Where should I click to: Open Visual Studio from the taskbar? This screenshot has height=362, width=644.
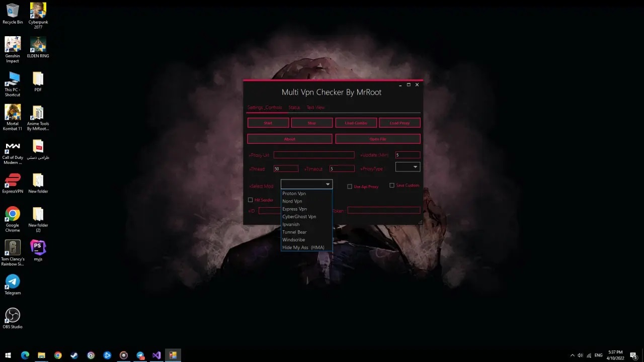pyautogui.click(x=156, y=355)
